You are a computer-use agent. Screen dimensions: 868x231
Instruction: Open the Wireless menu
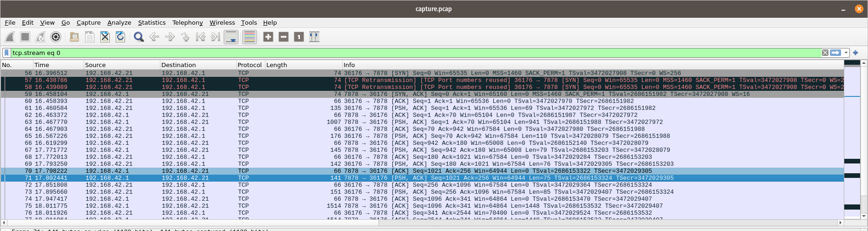coord(222,22)
